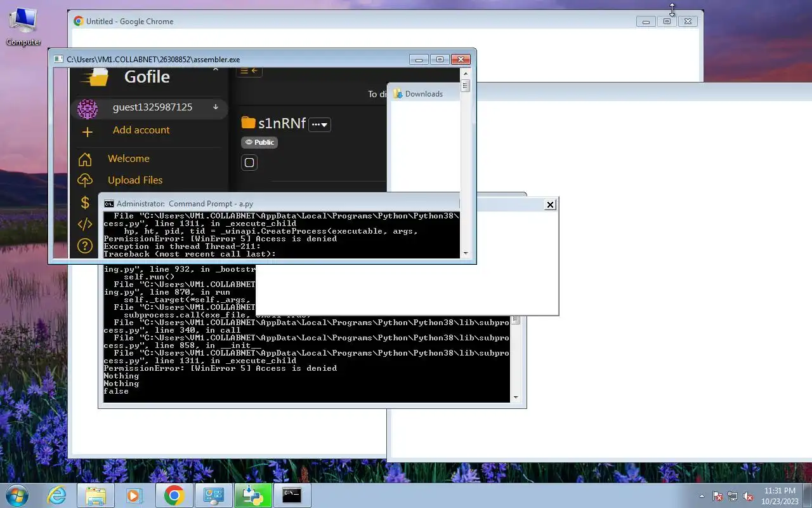Click the Public visibility badge
Viewport: 812px width, 508px height.
(259, 142)
